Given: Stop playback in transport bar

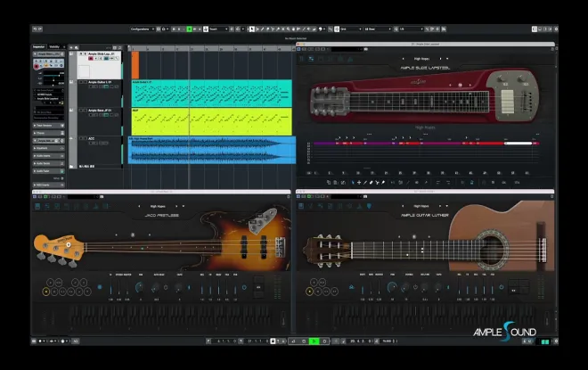Looking at the screenshot, I should tap(304, 341).
